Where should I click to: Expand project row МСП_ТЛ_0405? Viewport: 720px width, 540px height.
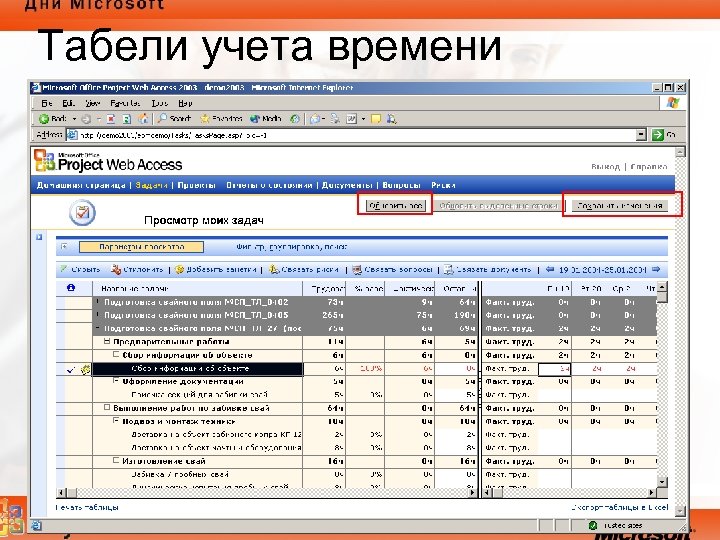point(98,315)
